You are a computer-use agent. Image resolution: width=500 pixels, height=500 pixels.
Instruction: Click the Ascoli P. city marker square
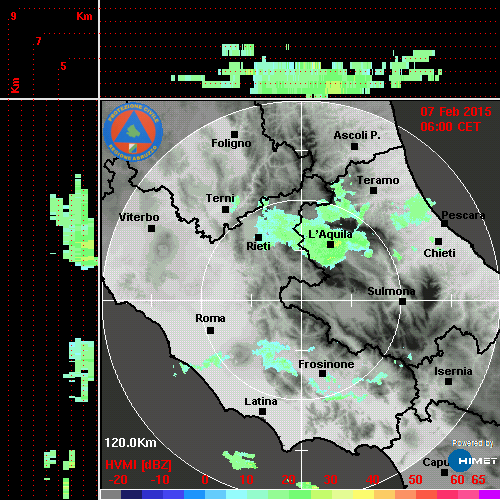pos(355,146)
